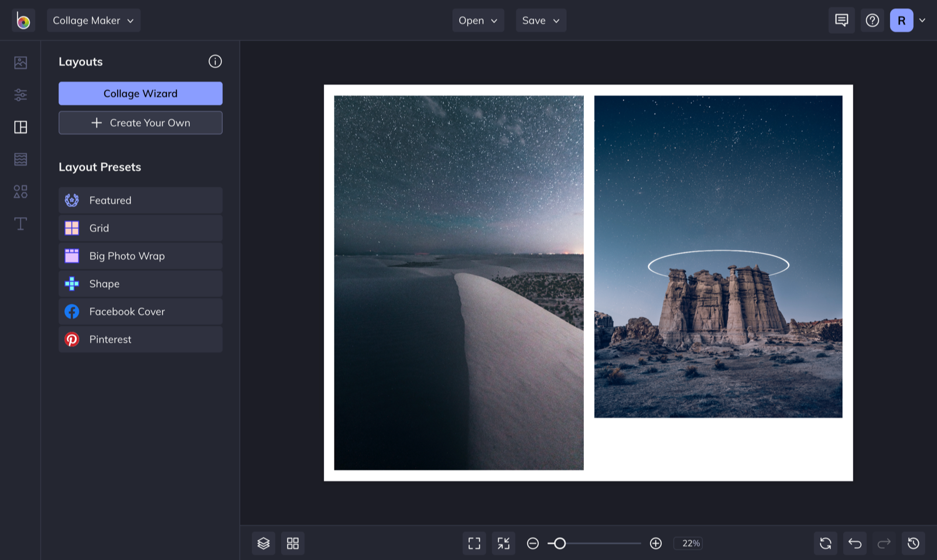The width and height of the screenshot is (937, 560).
Task: Enter fullscreen view mode
Action: click(x=474, y=543)
